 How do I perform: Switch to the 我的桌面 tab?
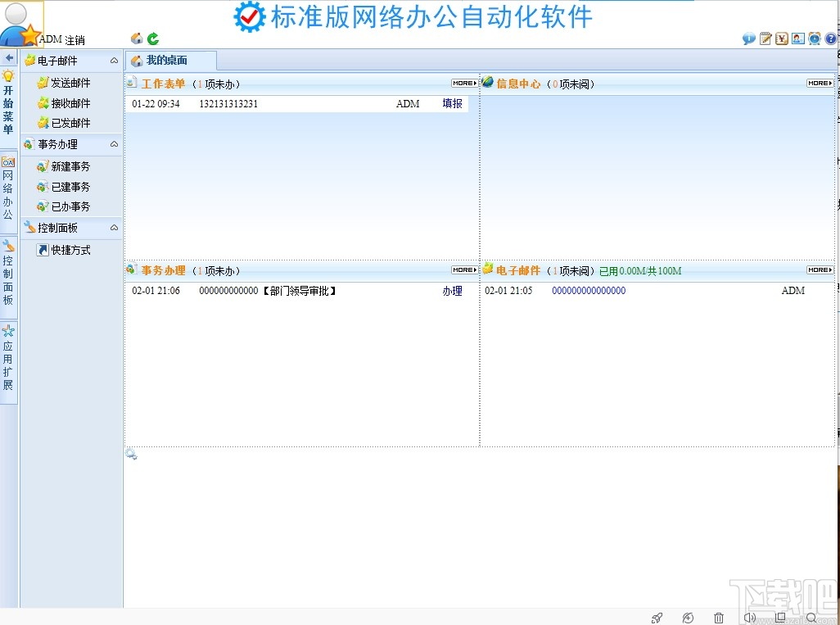[169, 60]
